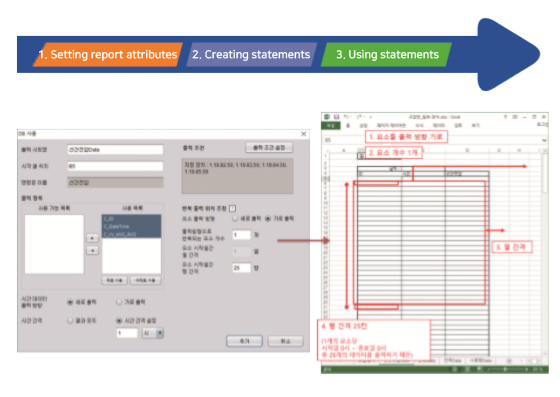
Task: Click the Excel undo arrow icon
Action: point(346,117)
